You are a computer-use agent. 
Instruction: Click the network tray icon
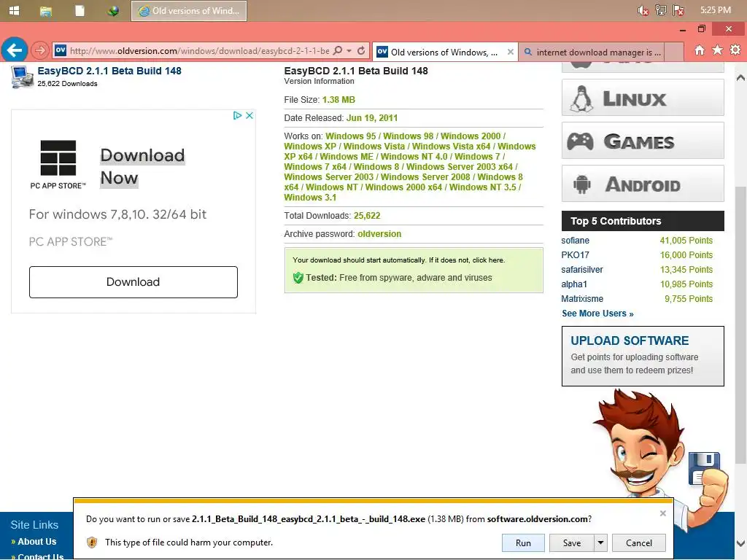coord(661,10)
